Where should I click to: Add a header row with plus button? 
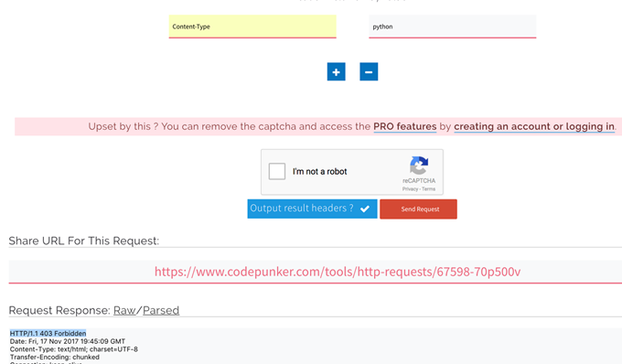tap(336, 71)
